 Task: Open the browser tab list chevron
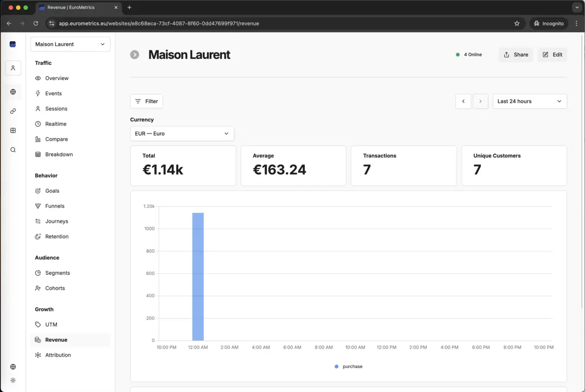[x=577, y=8]
